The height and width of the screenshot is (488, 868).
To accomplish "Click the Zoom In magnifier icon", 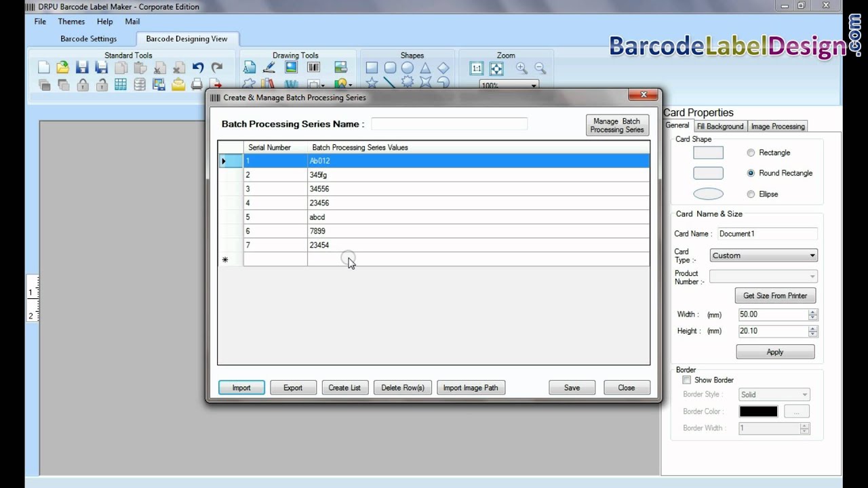I will tap(521, 68).
